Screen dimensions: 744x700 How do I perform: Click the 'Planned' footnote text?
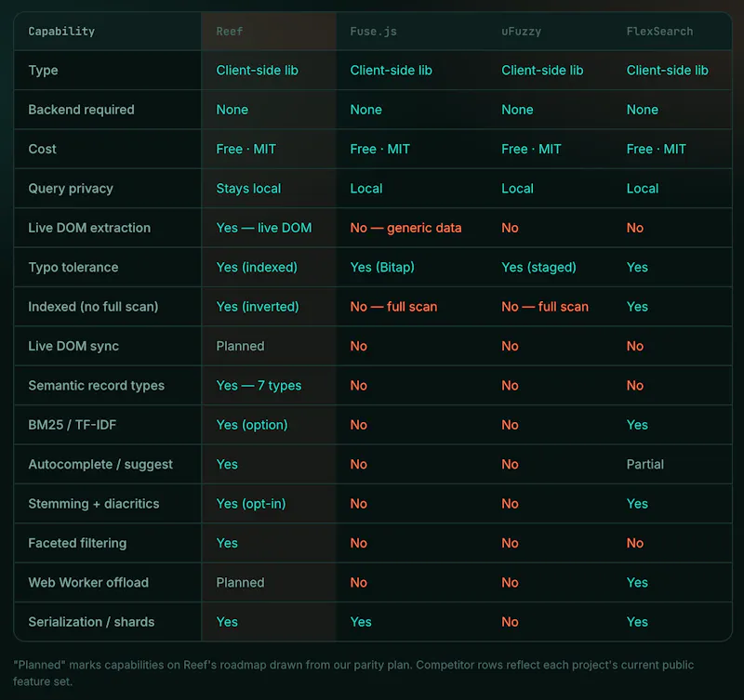(x=353, y=673)
